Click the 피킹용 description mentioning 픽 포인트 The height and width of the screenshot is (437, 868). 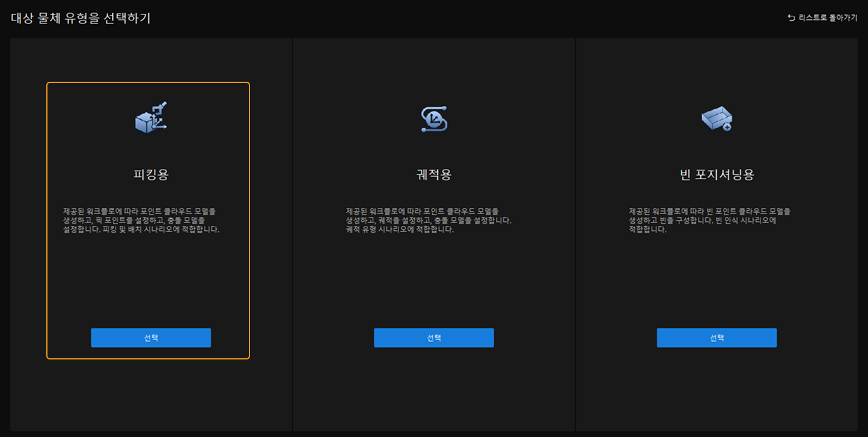pos(142,221)
